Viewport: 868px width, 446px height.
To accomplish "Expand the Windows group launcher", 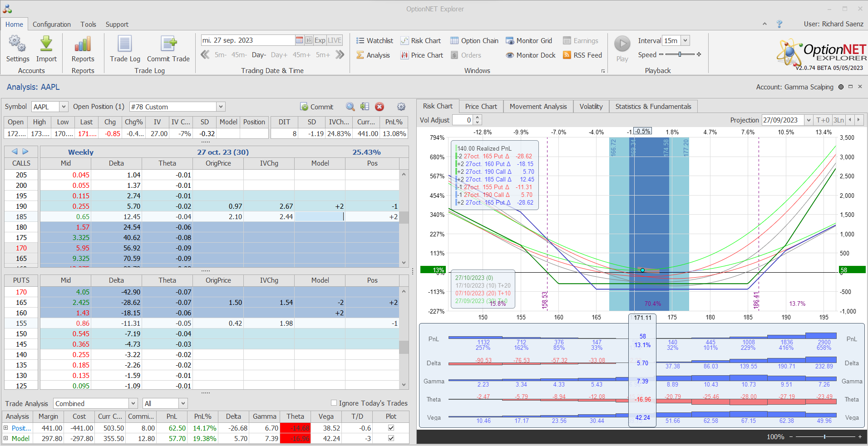I will pyautogui.click(x=603, y=71).
